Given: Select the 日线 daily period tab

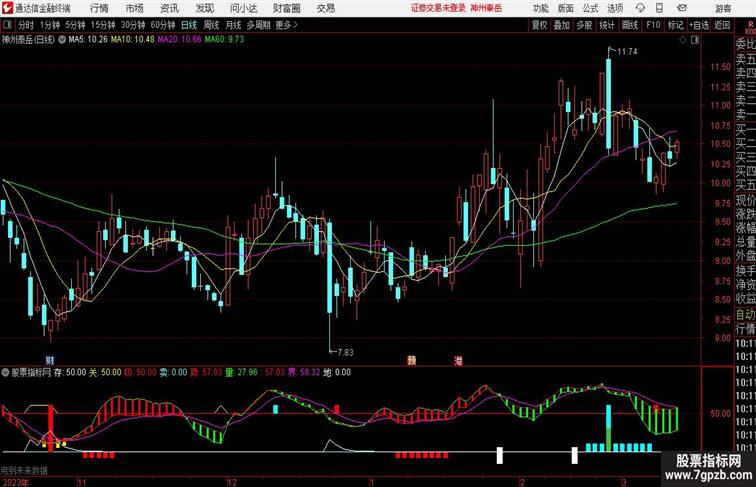Looking at the screenshot, I should pos(189,25).
